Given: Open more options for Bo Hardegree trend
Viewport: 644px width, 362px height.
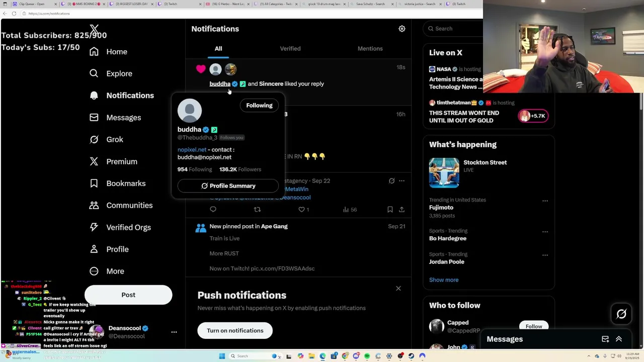Looking at the screenshot, I should 545,232.
